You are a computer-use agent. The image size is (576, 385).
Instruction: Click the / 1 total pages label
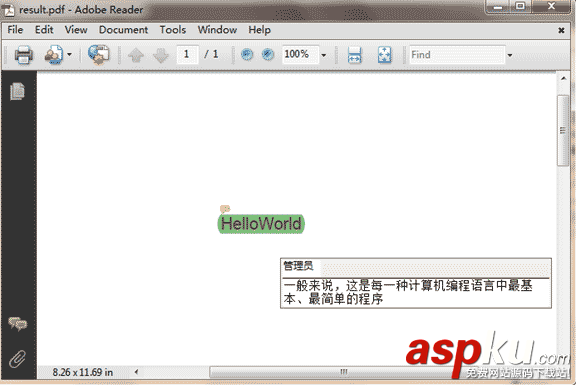211,54
